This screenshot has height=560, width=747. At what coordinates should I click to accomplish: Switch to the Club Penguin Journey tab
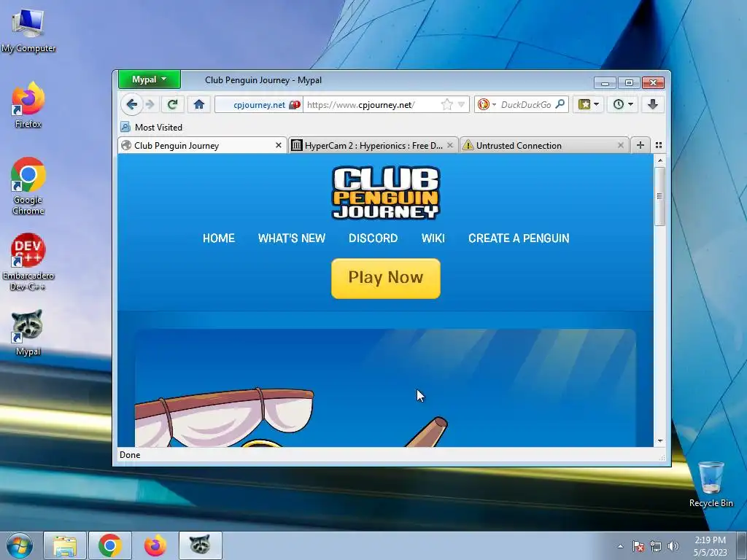(x=203, y=145)
